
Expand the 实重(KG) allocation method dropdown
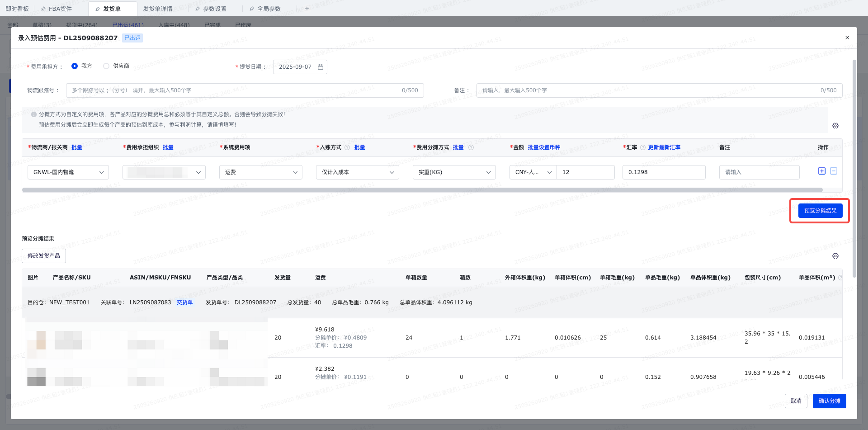pyautogui.click(x=454, y=172)
